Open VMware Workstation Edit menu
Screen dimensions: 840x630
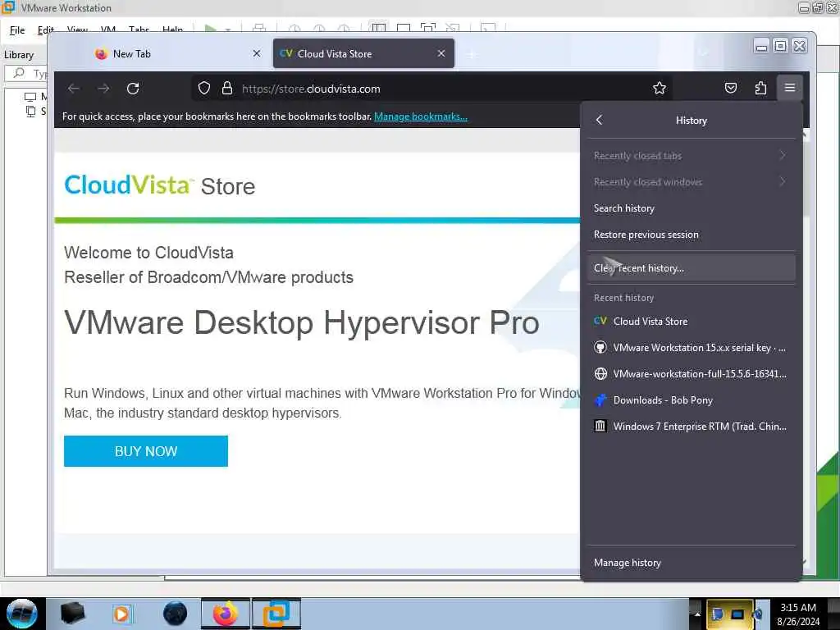46,30
